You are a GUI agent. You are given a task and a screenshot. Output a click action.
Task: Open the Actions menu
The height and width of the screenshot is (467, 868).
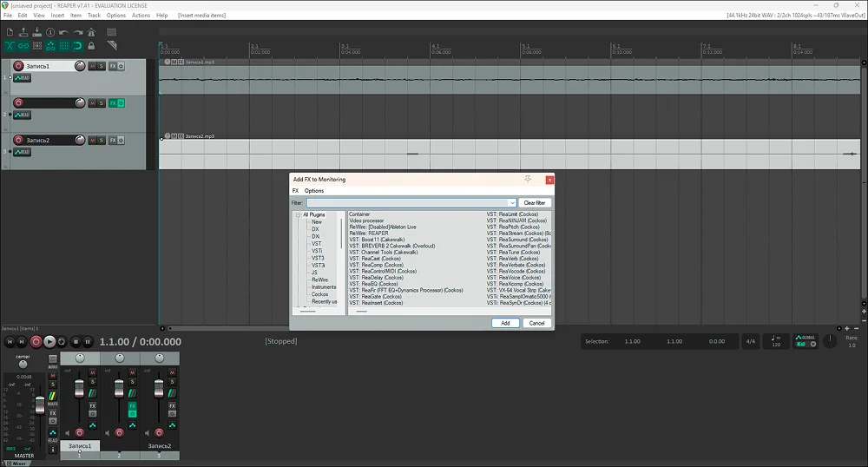141,16
